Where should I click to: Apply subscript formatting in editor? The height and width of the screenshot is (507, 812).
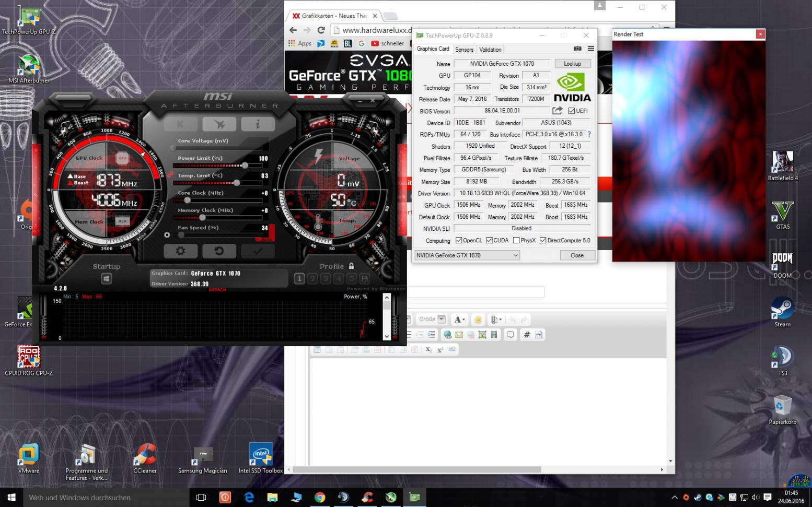[x=428, y=349]
